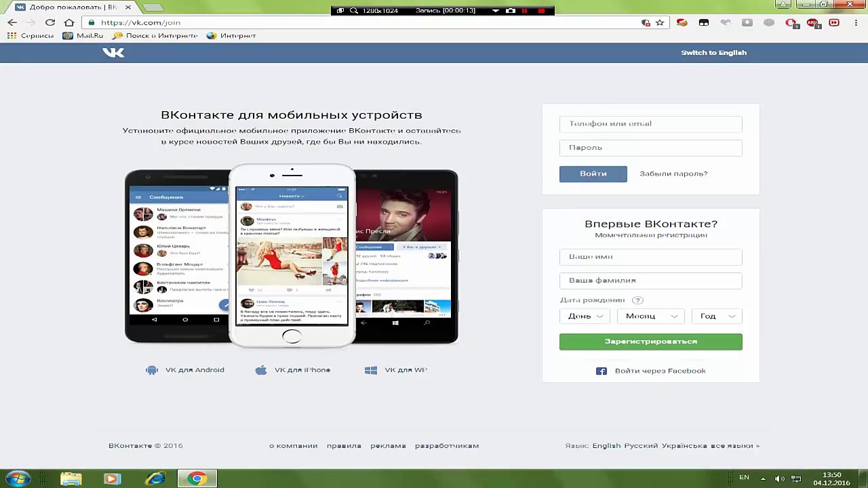This screenshot has height=488, width=868.
Task: Click the Войти login button
Action: [593, 174]
